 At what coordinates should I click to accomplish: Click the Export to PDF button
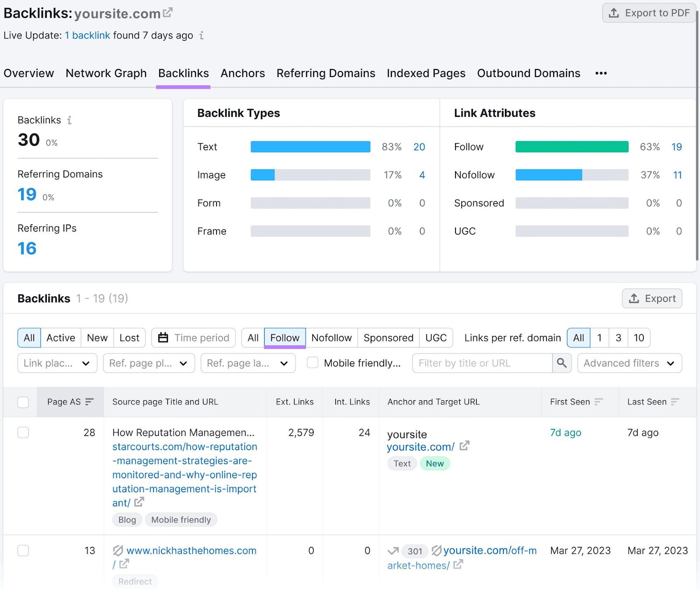649,13
